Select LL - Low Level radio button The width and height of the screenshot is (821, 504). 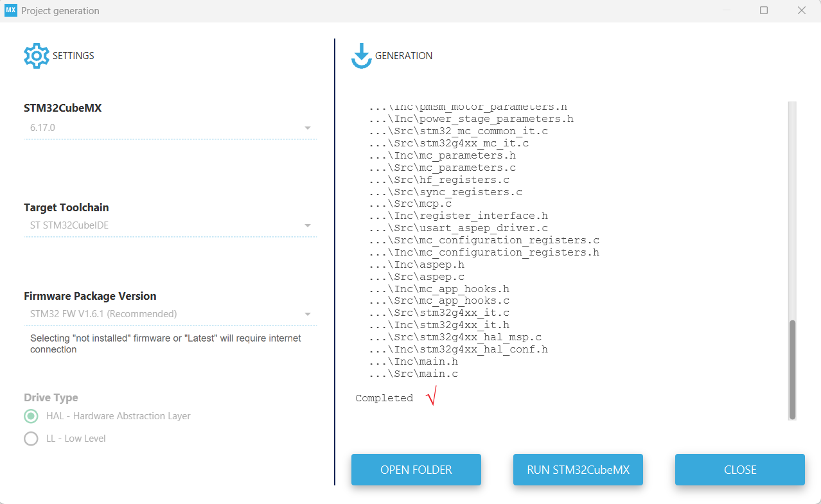pos(31,439)
